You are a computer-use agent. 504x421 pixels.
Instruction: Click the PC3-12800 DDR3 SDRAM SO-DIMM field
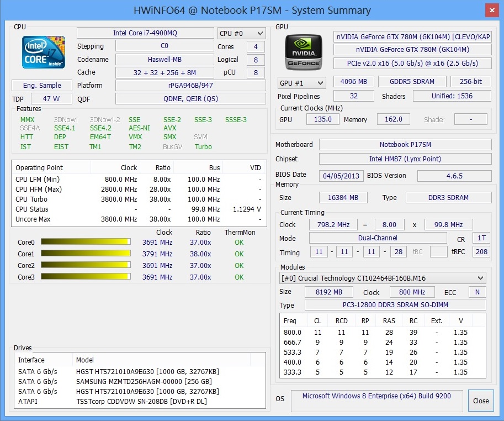395,304
